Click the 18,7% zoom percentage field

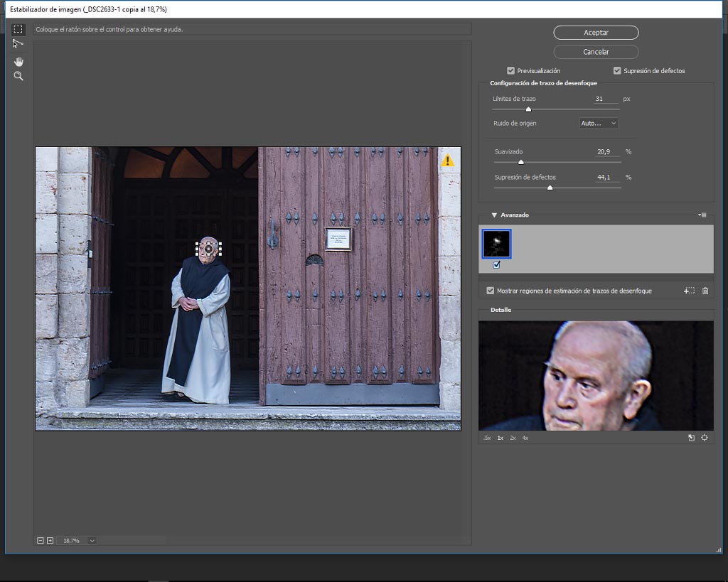(72, 541)
